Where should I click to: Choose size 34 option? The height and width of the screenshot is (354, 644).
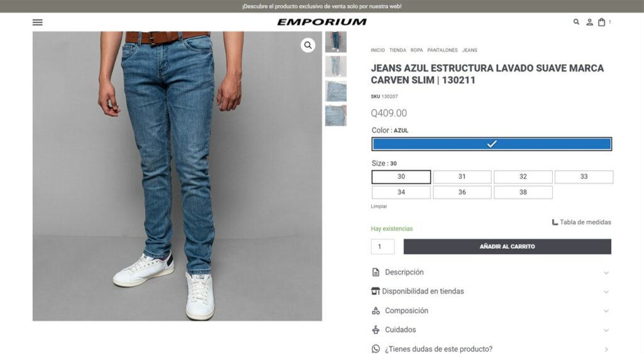pos(401,192)
